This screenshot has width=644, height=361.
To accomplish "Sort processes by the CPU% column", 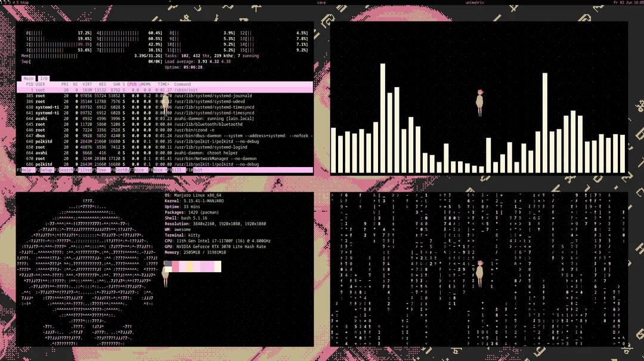I will pyautogui.click(x=131, y=84).
